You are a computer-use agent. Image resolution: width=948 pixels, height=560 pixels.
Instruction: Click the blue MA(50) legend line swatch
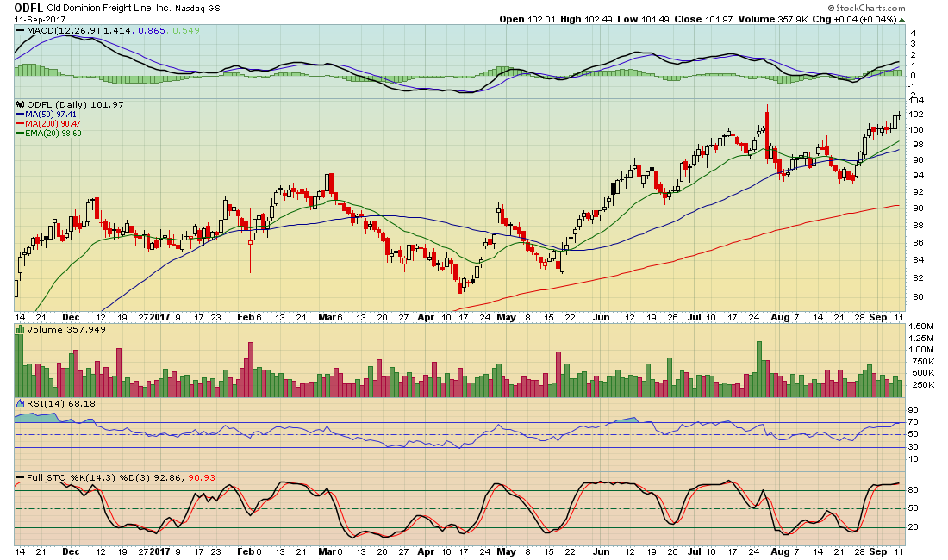[x=20, y=115]
